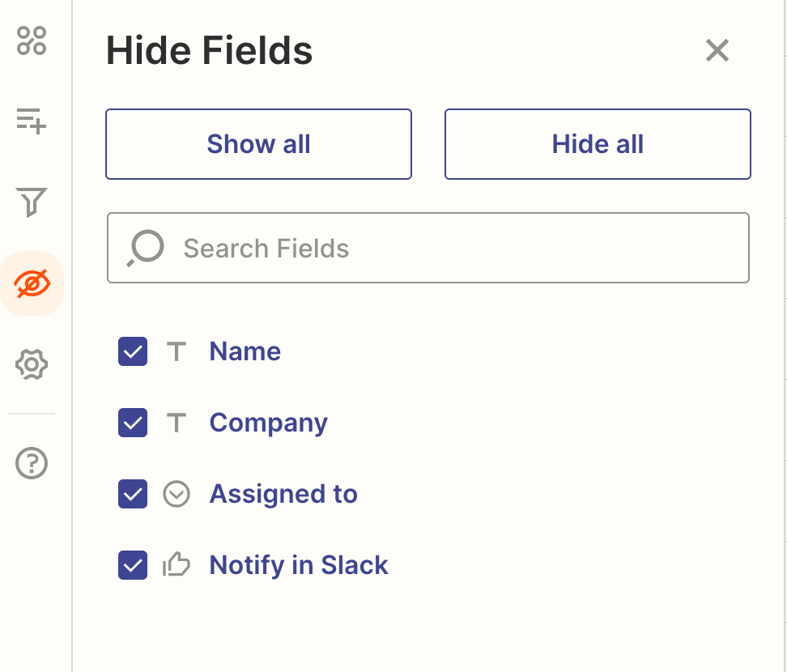Click the orange hide fields eye icon

(32, 283)
